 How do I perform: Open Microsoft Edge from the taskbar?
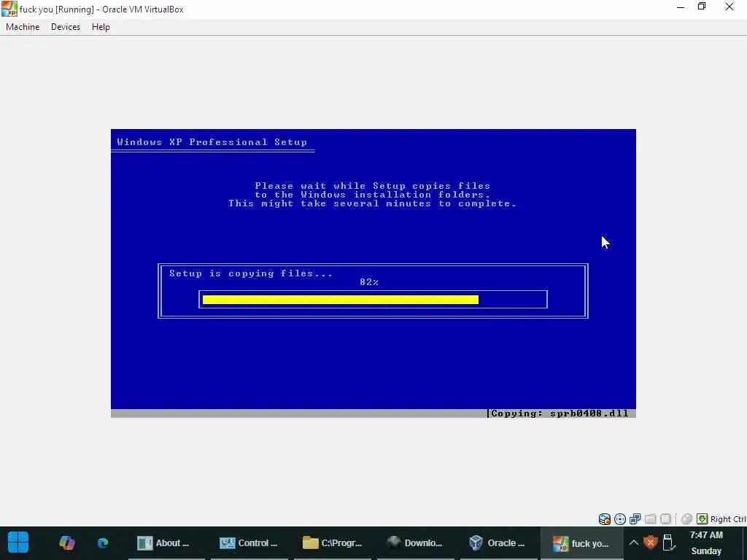pos(103,542)
